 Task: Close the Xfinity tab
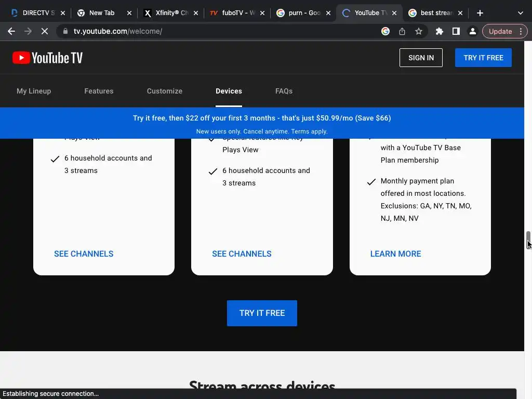[196, 13]
